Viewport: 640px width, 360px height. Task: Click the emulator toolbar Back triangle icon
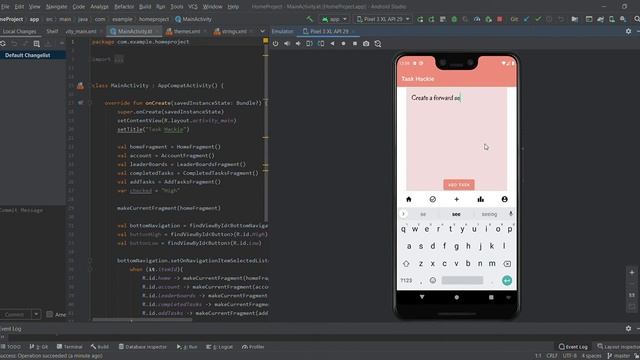pos(332,43)
